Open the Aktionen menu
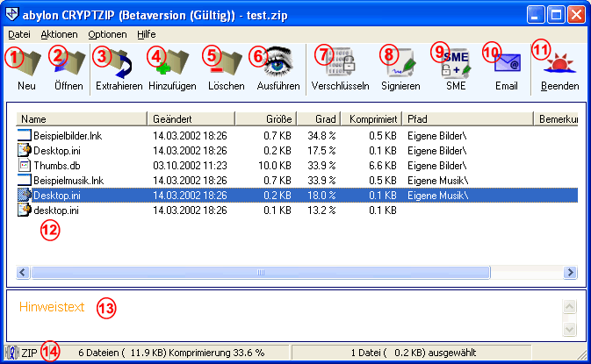 (59, 34)
